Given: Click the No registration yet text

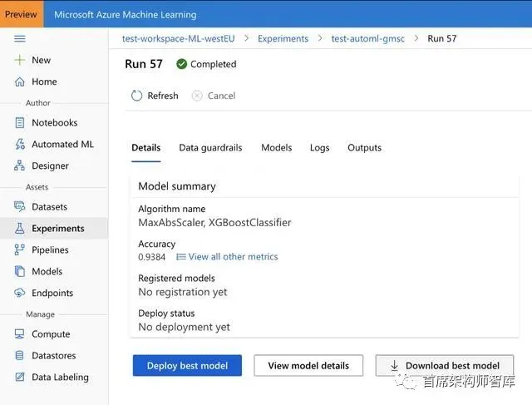Looking at the screenshot, I should pos(183,292).
